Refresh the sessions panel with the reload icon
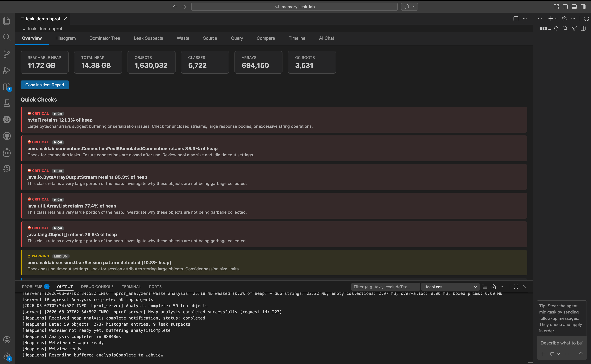 coord(556,28)
